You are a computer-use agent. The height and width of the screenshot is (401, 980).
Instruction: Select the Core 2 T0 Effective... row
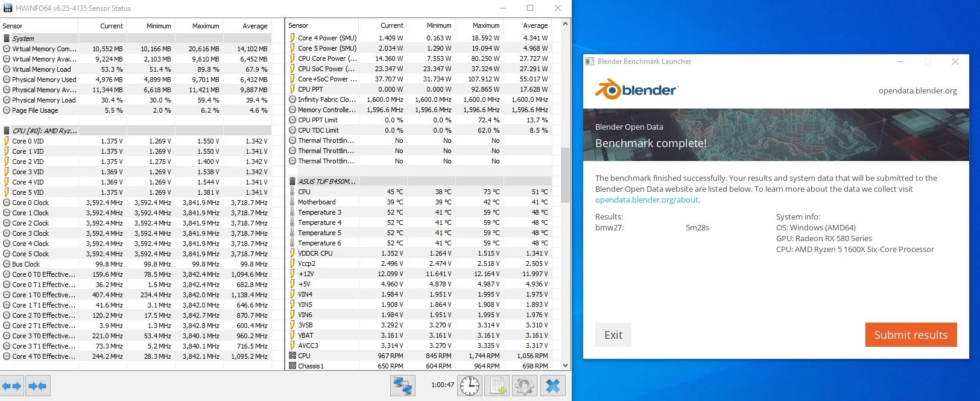tap(136, 315)
